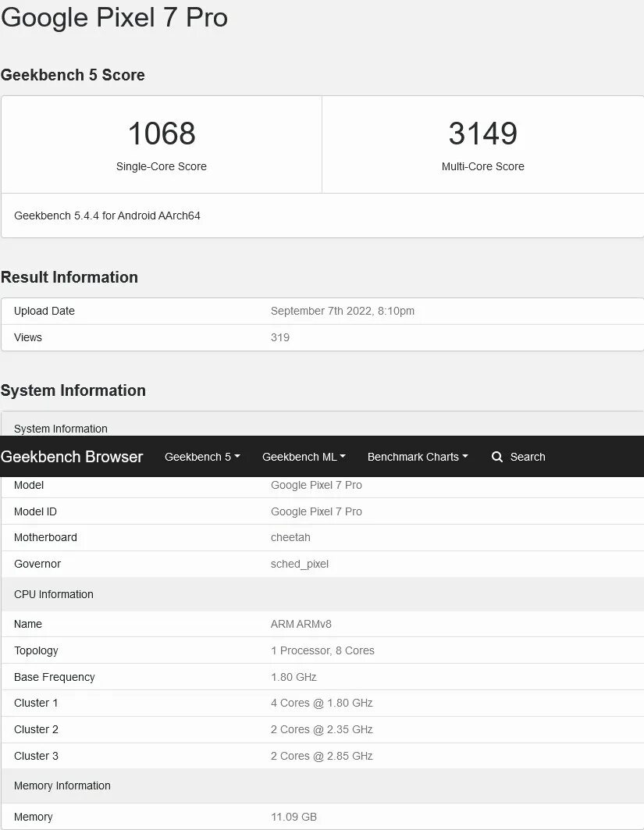The image size is (644, 830).
Task: Click the Topology row label
Action: [x=36, y=650]
